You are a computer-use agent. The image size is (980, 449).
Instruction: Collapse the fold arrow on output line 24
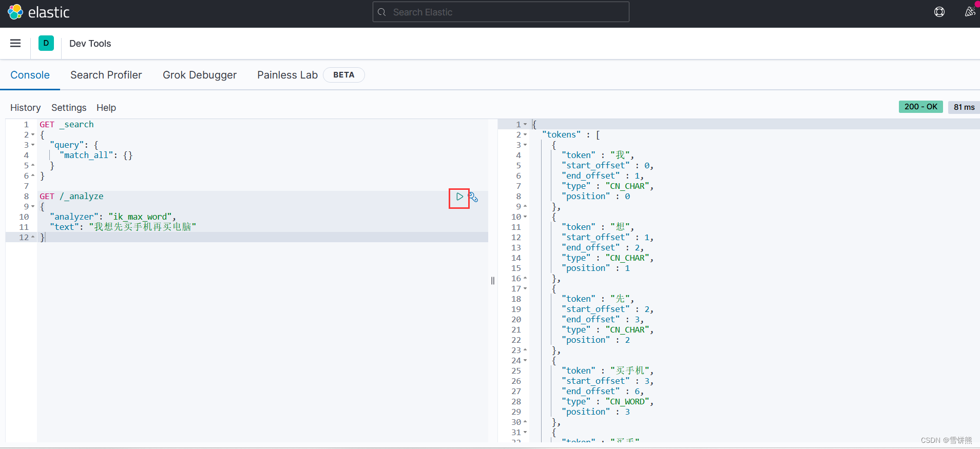pos(525,361)
